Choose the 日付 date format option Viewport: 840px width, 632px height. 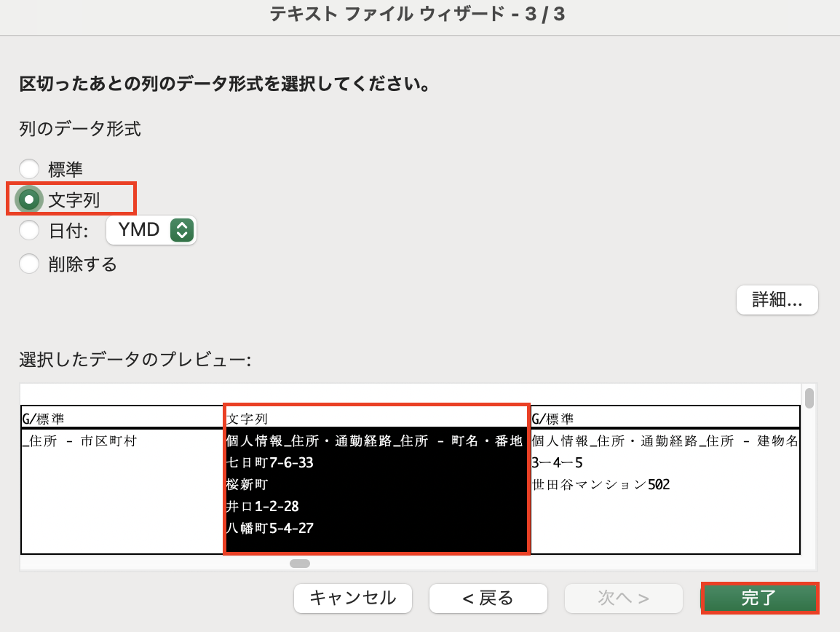pyautogui.click(x=29, y=231)
